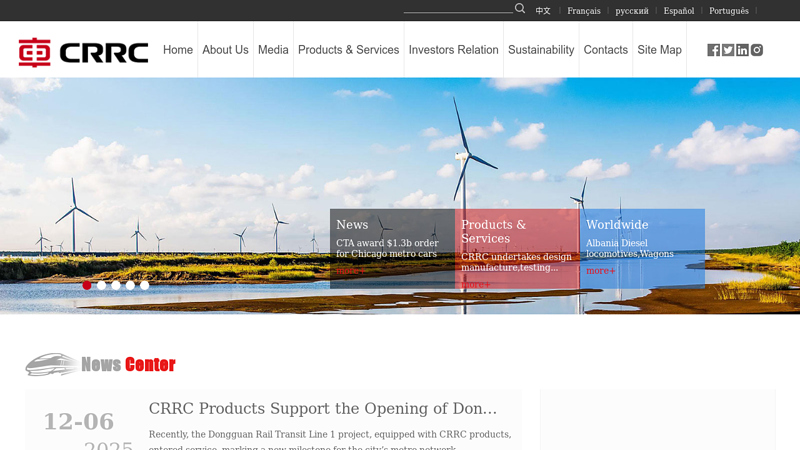800x450 pixels.
Task: Click the search input field
Action: 458,8
